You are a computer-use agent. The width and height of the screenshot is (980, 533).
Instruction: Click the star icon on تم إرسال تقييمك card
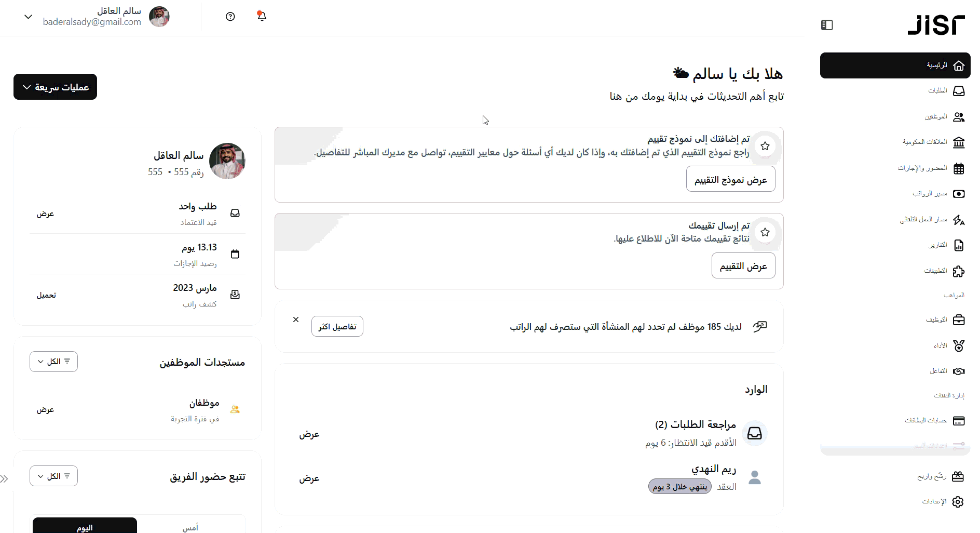(x=765, y=232)
